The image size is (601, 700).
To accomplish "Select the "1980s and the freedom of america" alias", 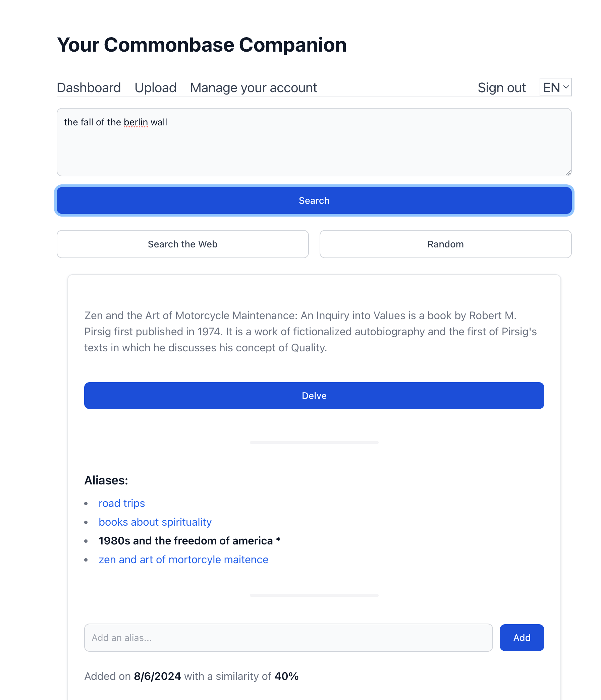I will click(x=185, y=540).
